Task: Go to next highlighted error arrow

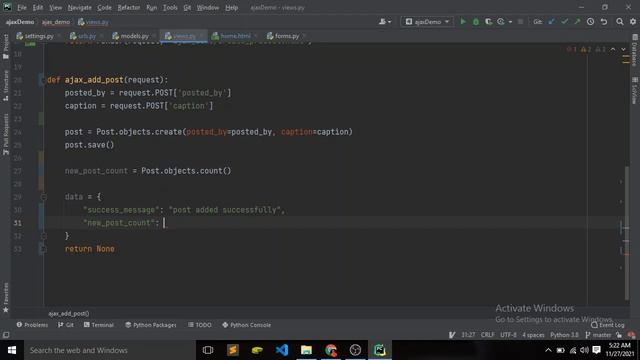Action: 623,49
